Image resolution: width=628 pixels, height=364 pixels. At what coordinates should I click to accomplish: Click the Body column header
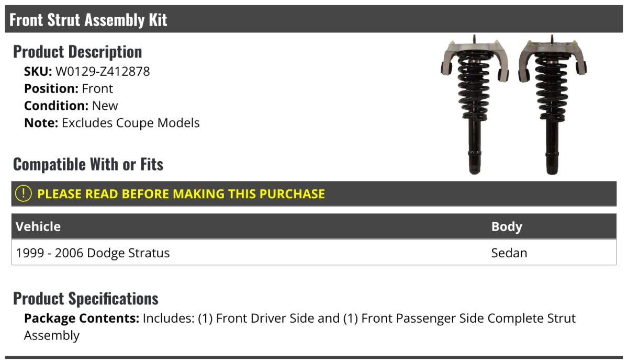point(507,226)
